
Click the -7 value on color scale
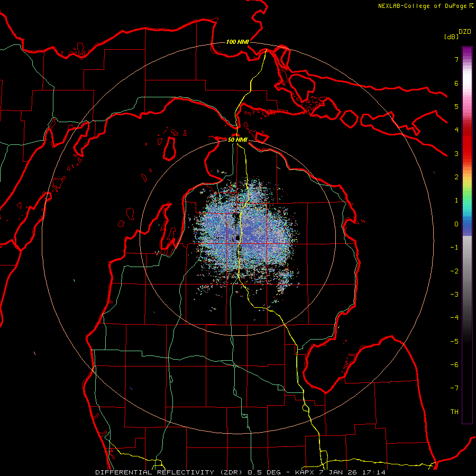click(454, 388)
